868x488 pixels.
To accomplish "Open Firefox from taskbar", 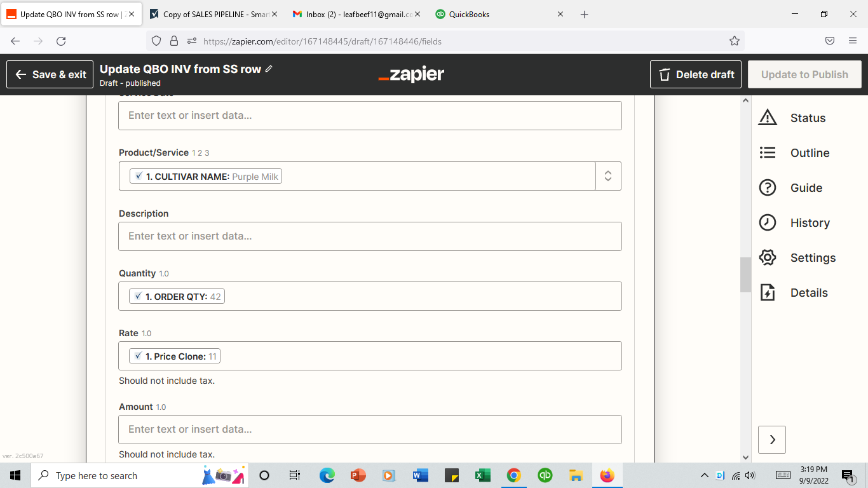I will pyautogui.click(x=607, y=475).
